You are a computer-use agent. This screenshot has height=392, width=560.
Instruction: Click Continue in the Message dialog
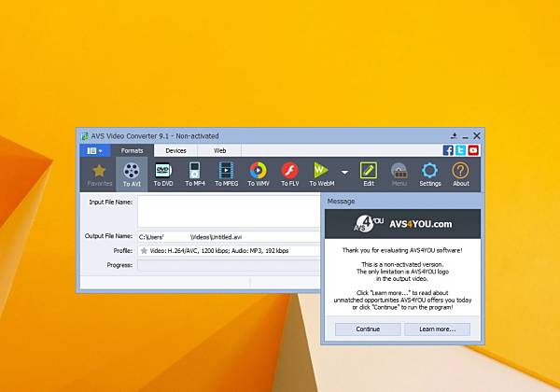tap(368, 329)
